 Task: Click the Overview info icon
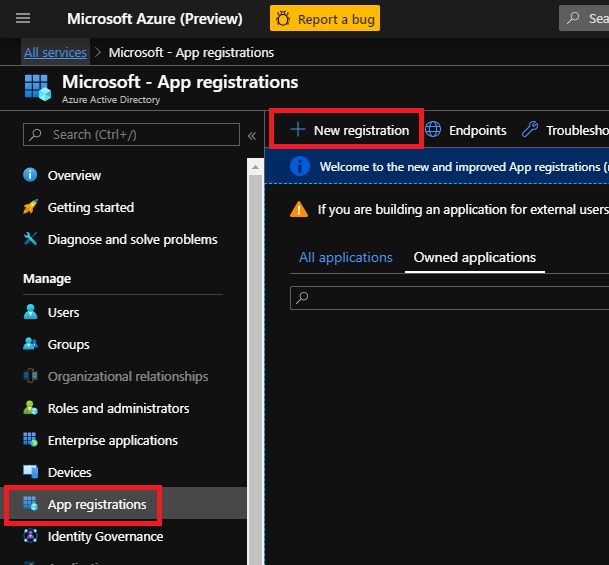[30, 175]
